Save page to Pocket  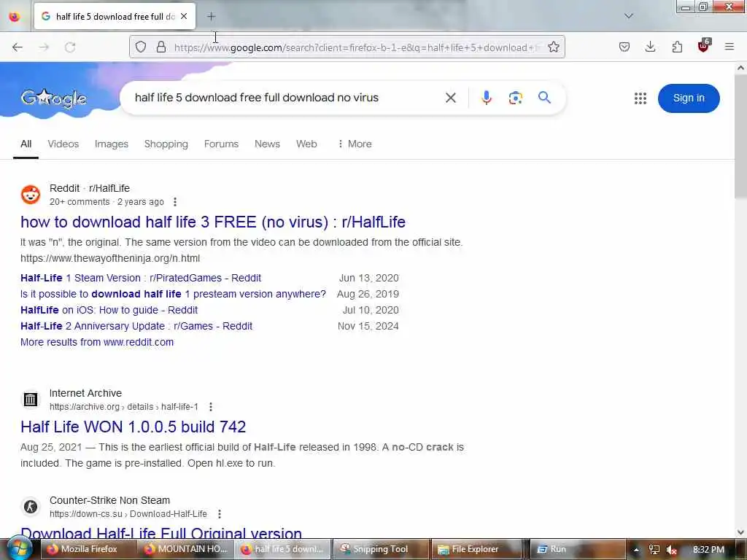click(624, 47)
